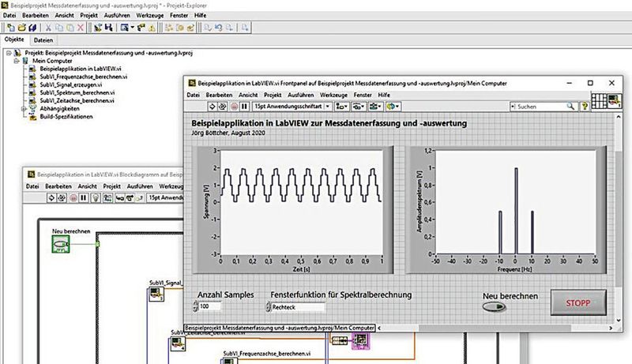
Task: Click the red X delete icon
Action: click(81, 28)
